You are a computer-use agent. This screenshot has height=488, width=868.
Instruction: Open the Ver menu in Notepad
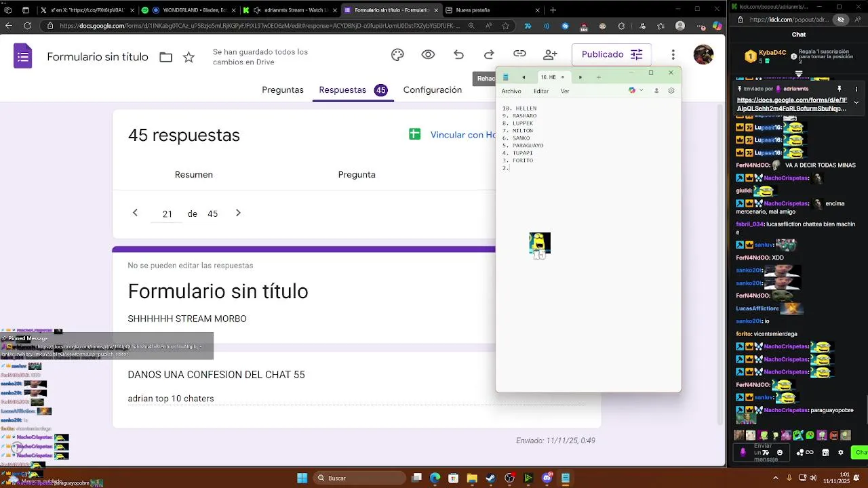click(565, 91)
